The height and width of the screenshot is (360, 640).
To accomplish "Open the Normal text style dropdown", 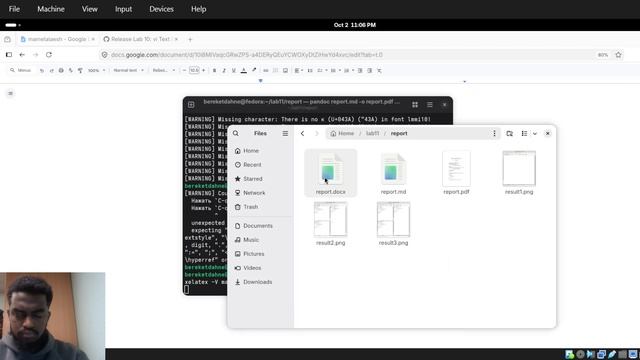I will (128, 71).
